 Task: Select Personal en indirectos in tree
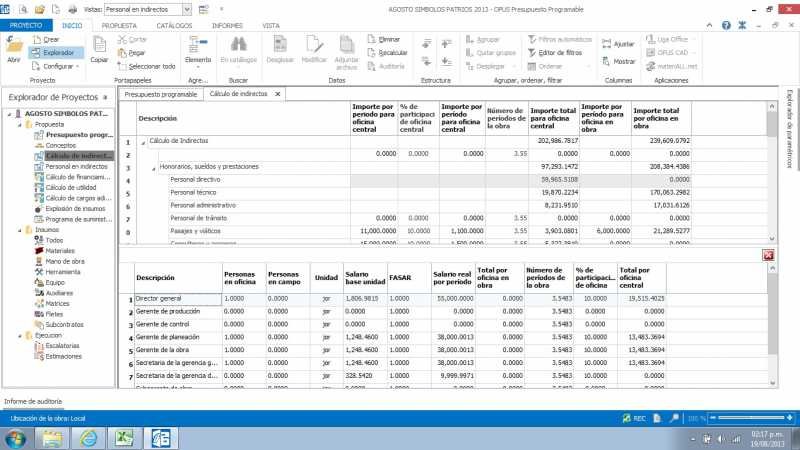coord(77,166)
